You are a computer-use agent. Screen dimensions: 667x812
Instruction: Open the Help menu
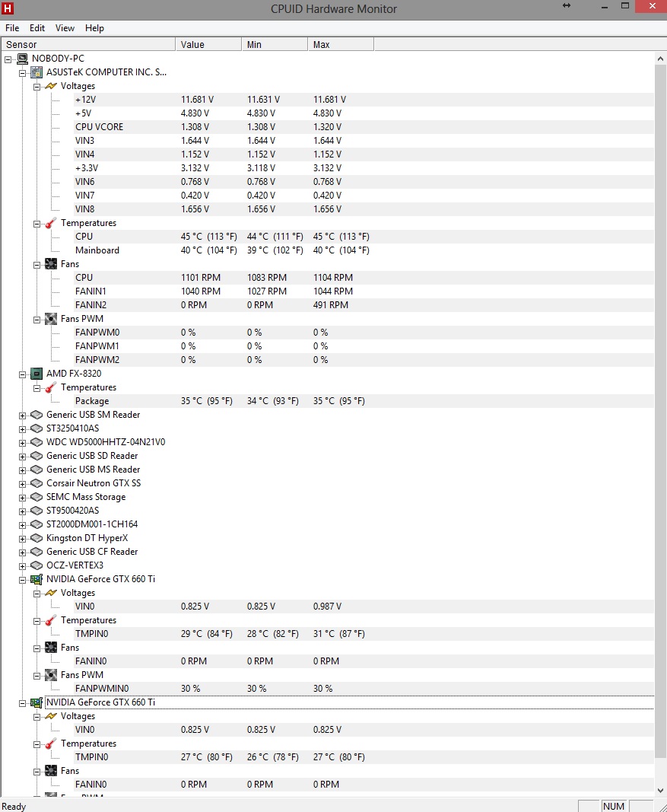pyautogui.click(x=94, y=28)
